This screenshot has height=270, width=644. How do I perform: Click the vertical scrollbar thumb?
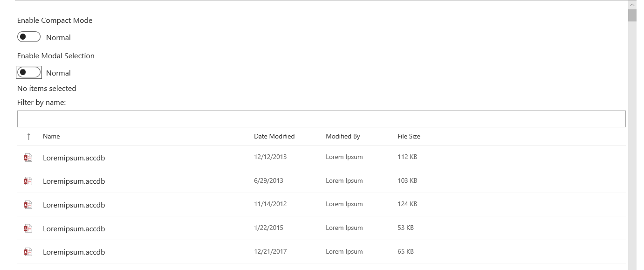(x=632, y=15)
